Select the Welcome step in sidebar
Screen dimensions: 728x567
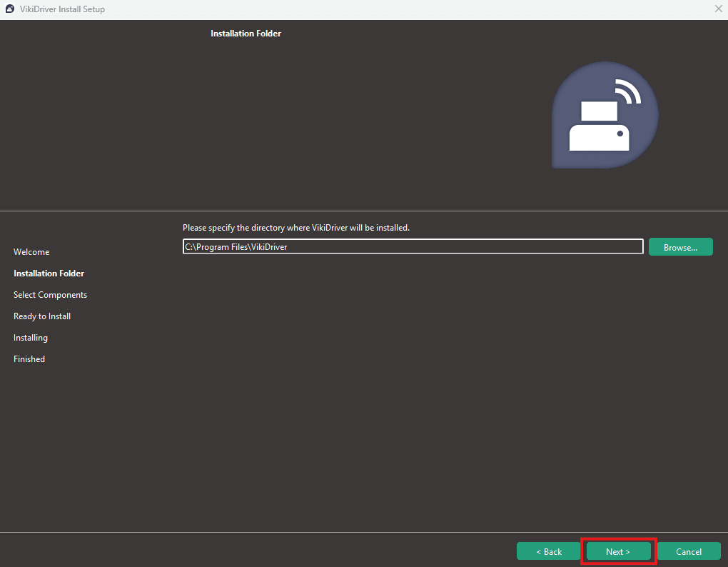[31, 251]
